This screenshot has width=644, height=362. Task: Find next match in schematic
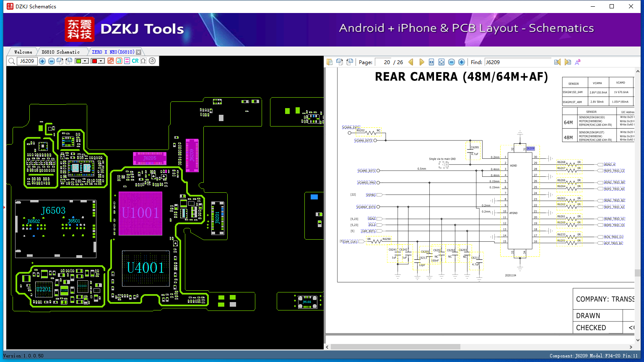(x=568, y=62)
